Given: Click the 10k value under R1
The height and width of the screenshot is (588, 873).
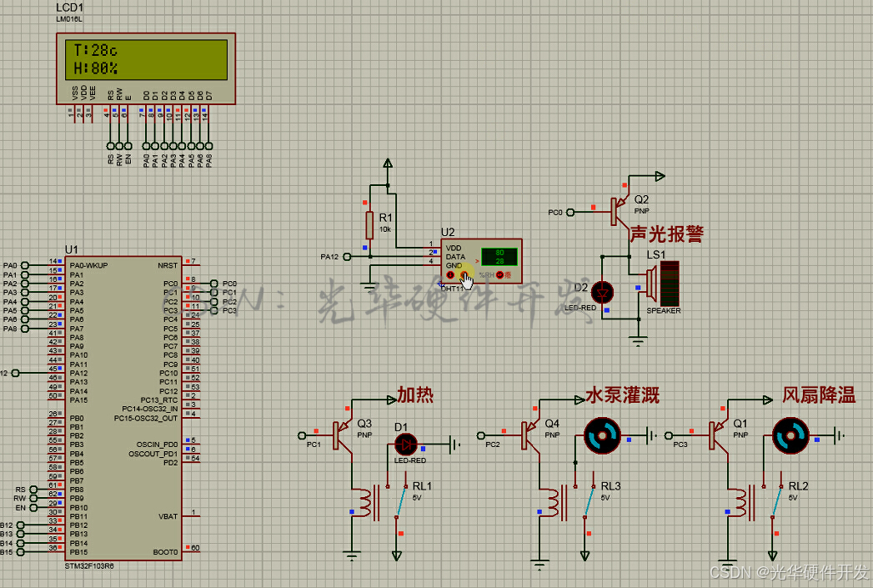Looking at the screenshot, I should coord(385,229).
